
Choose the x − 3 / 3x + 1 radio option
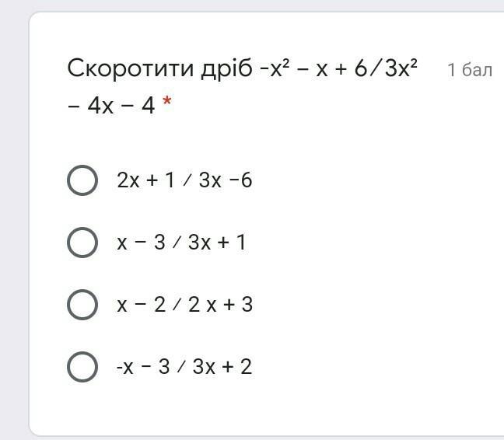82,243
